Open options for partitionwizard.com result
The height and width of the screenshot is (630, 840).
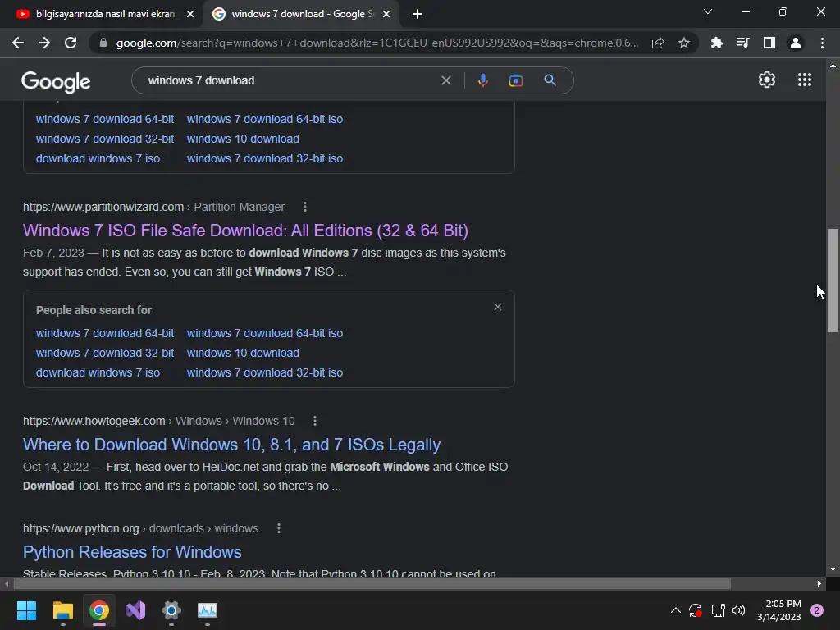tap(305, 207)
